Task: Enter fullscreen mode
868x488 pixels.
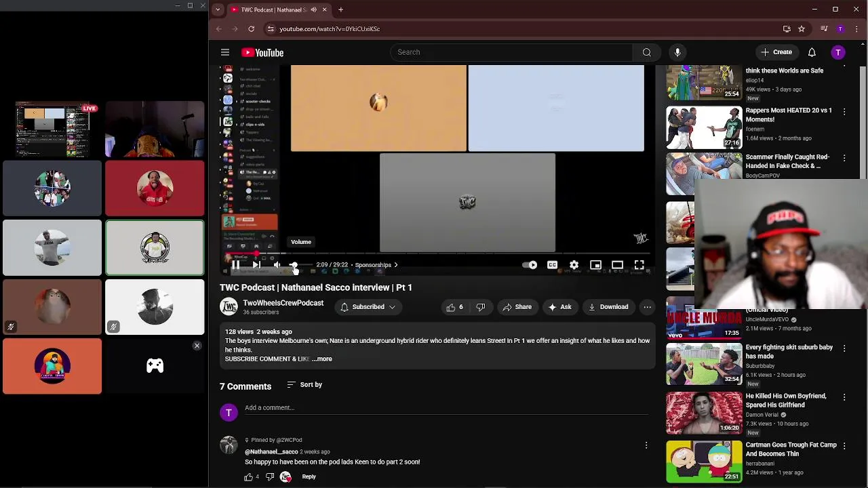Action: (639, 265)
